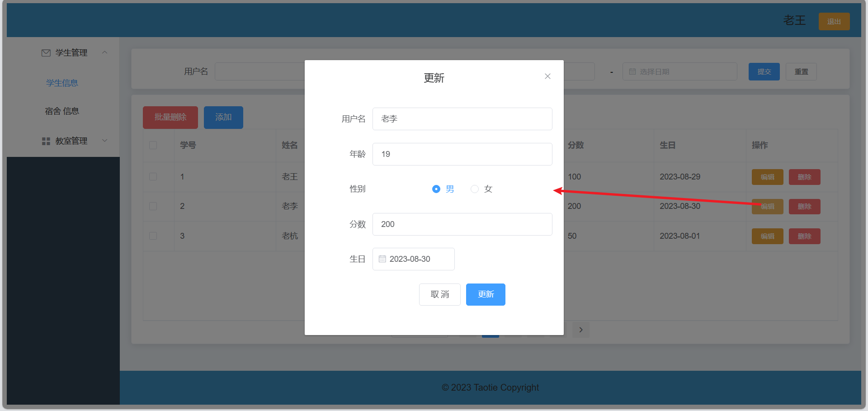Expand the 教室管理 menu chevron
Viewport: 868px width, 411px height.
(105, 141)
